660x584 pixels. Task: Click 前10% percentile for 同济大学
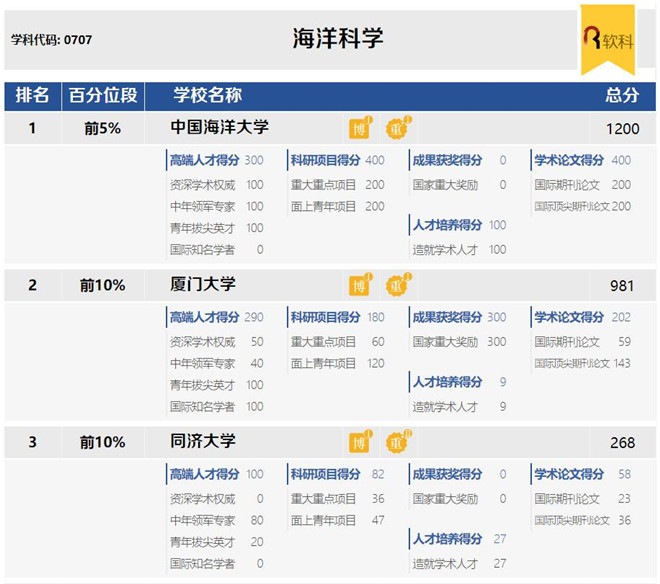(103, 443)
